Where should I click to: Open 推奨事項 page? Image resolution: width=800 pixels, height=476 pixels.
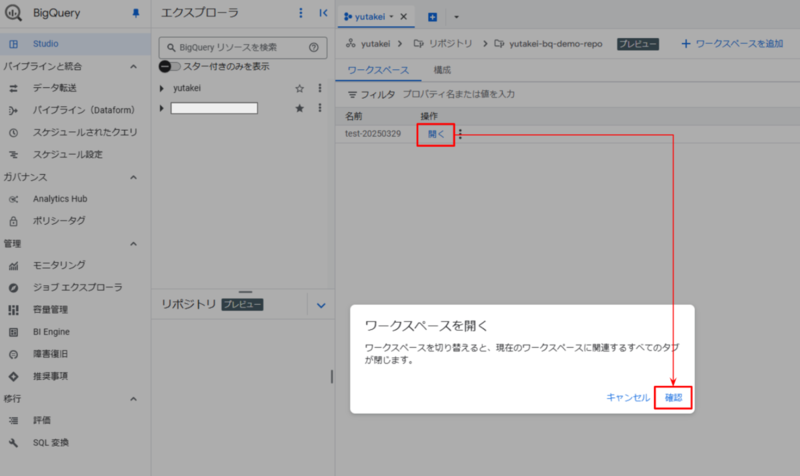[x=50, y=376]
